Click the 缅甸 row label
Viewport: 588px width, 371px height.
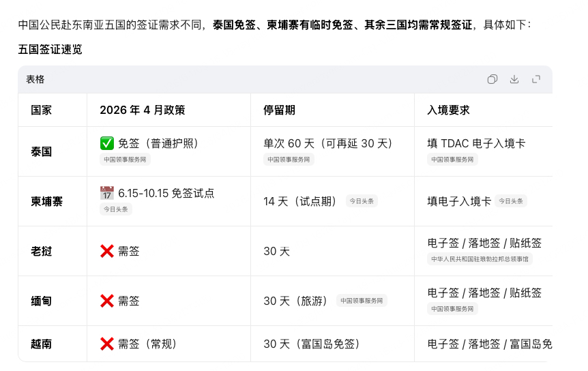[x=41, y=301]
